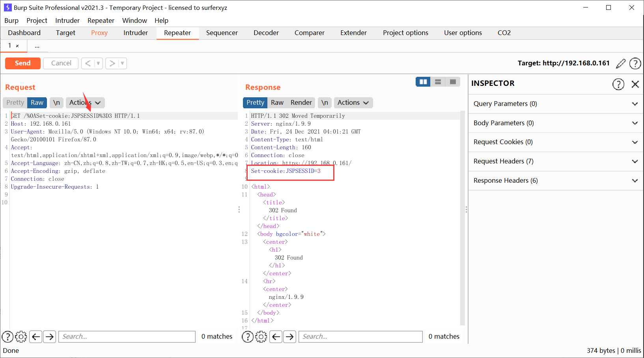Screen dimensions: 644x358
Task: Open request search settings gear
Action: pos(21,337)
